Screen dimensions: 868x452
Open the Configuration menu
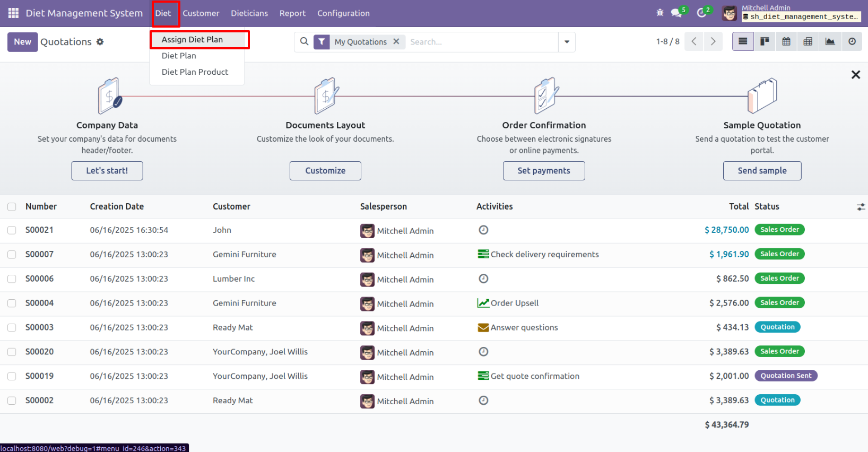point(343,13)
